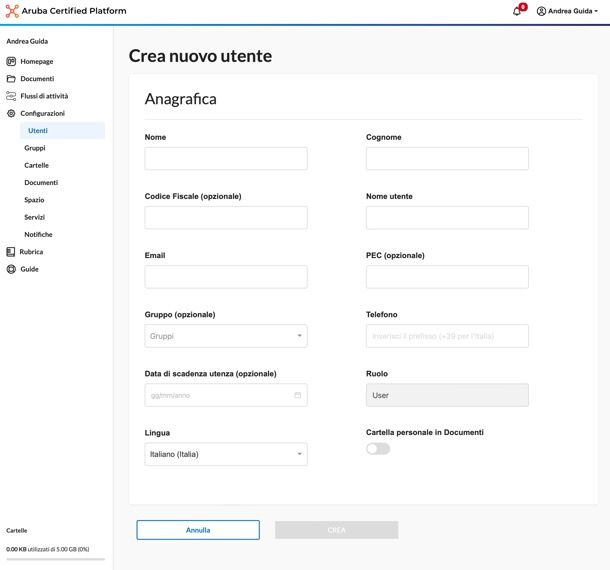Click the Nome input field
Image resolution: width=610 pixels, height=570 pixels.
click(x=226, y=158)
